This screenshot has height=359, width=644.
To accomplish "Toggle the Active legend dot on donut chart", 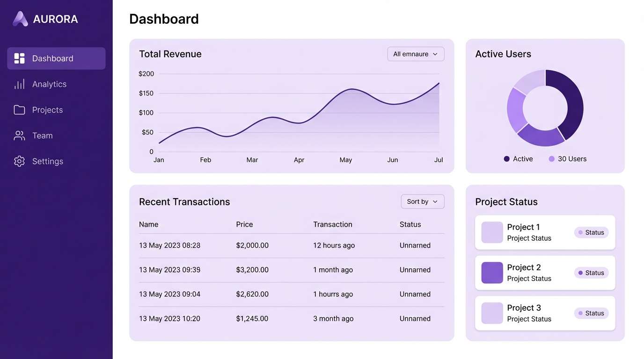I will (505, 158).
